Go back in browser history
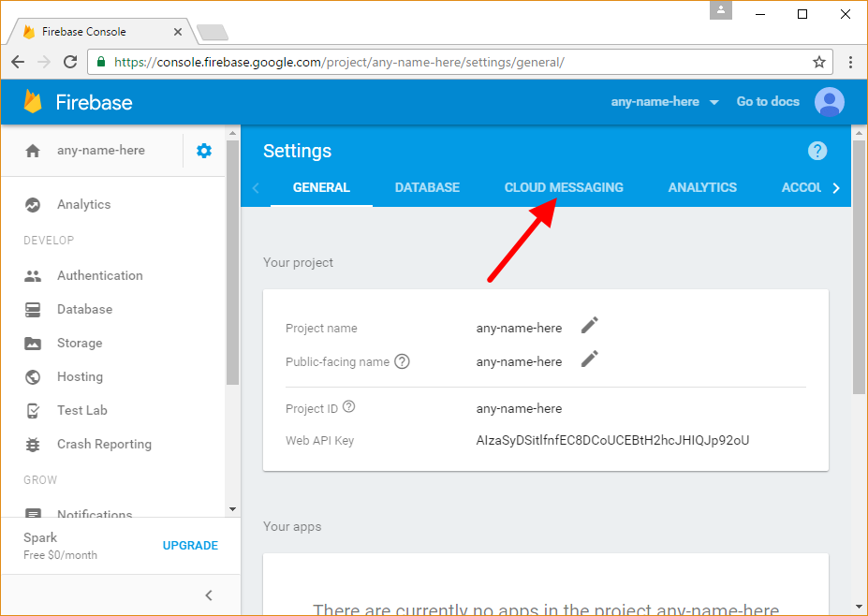The height and width of the screenshot is (616, 868). [19, 62]
